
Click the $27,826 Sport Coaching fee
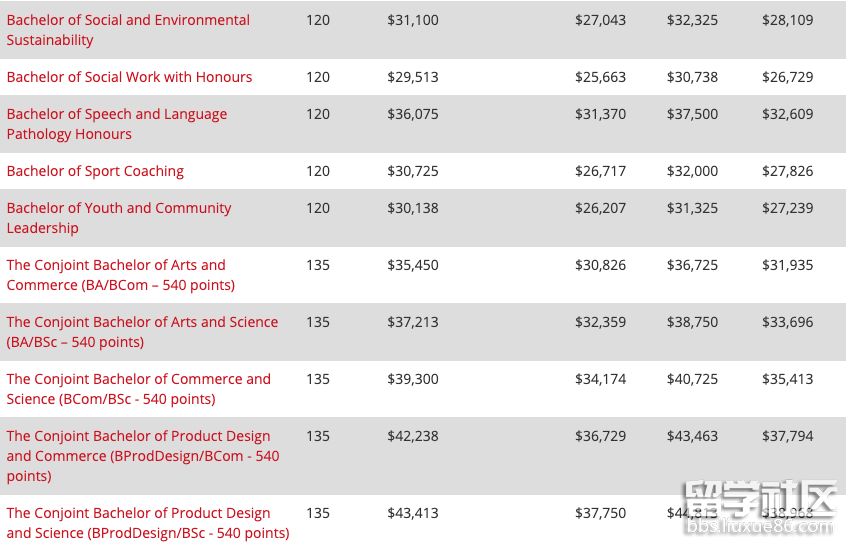coord(787,171)
